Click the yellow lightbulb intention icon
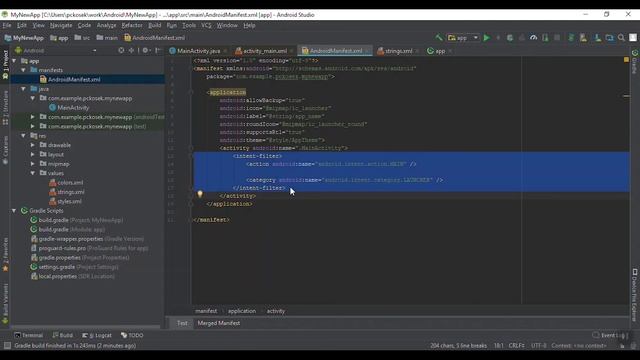This screenshot has width=640, height=360. (200, 194)
